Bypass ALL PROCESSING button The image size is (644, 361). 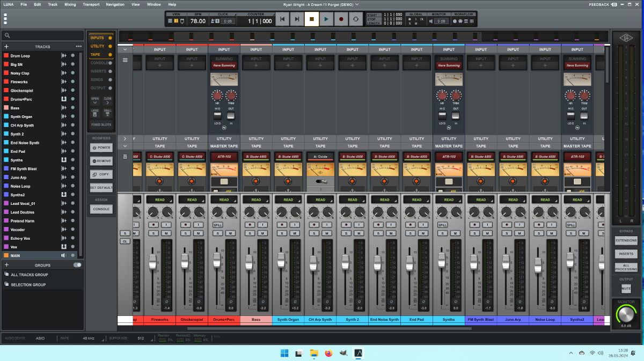(626, 267)
